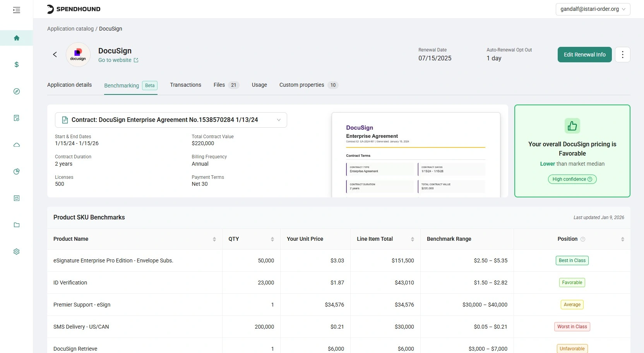Image resolution: width=644 pixels, height=353 pixels.
Task: Open the checklist tasks icon in sidebar
Action: tap(16, 198)
